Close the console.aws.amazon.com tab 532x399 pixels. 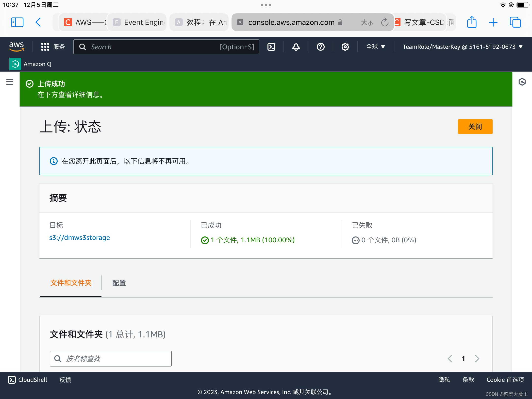pyautogui.click(x=240, y=22)
